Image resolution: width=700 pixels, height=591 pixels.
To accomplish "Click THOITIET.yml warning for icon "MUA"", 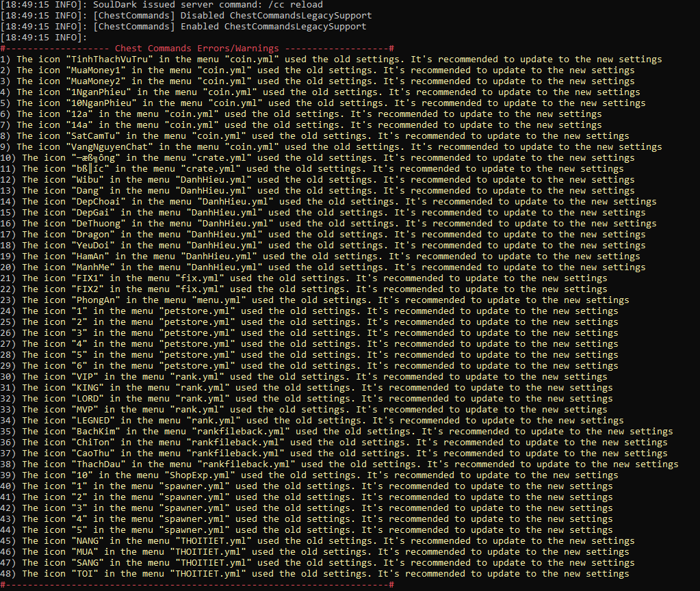I will point(315,551).
